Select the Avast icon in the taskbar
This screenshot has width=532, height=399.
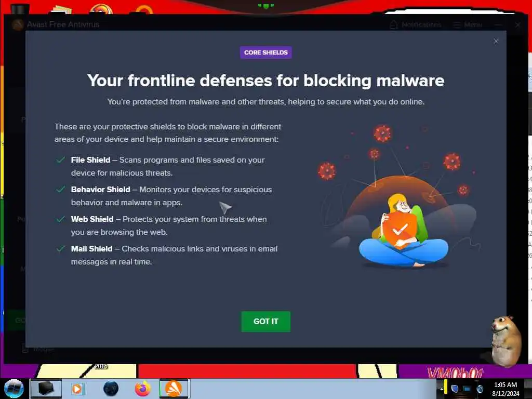[x=174, y=389]
